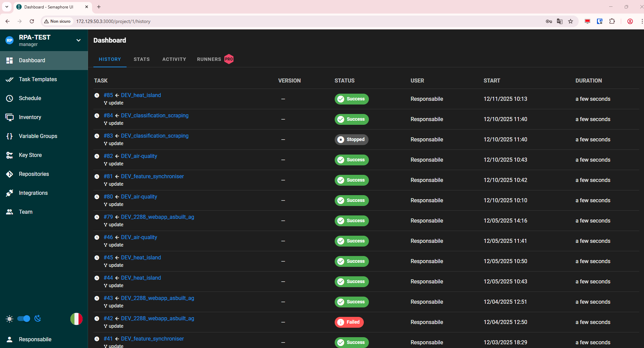
Task: Click the Integrations plug icon
Action: click(x=9, y=193)
